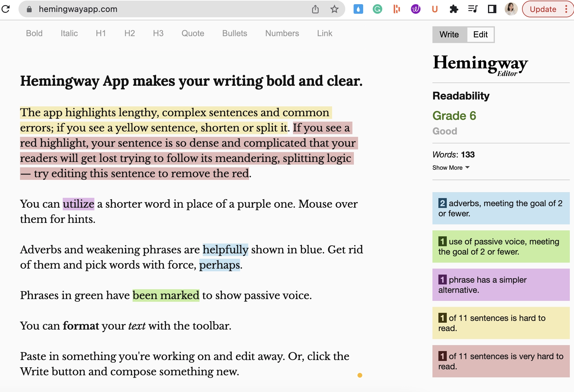This screenshot has width=574, height=392.
Task: Set heading level H2
Action: tap(130, 33)
